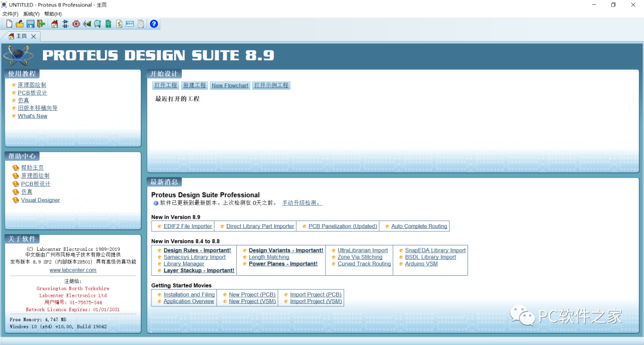Image resolution: width=644 pixels, height=345 pixels.
Task: Open the Project Notes page icon
Action: tap(141, 24)
